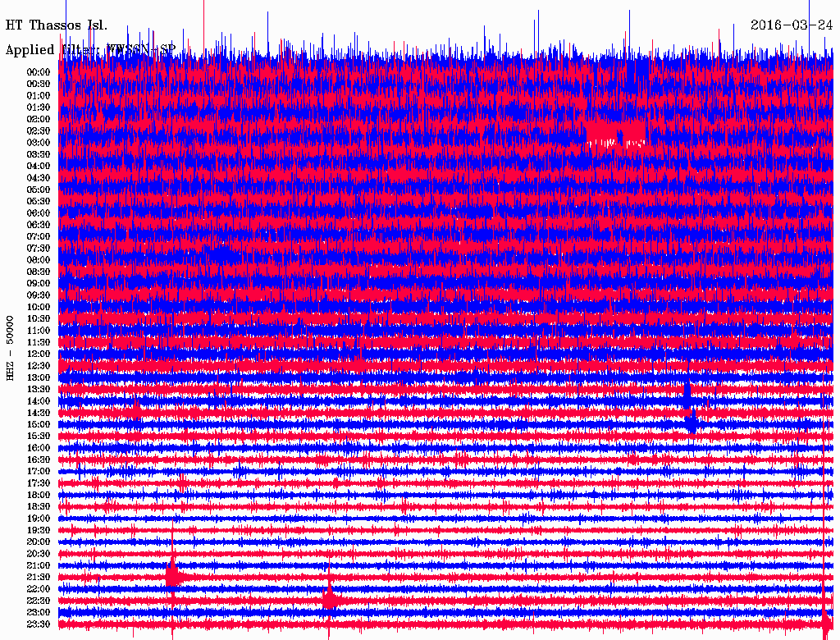The image size is (840, 640).
Task: Click the 10:00 time label
Action: coord(39,307)
